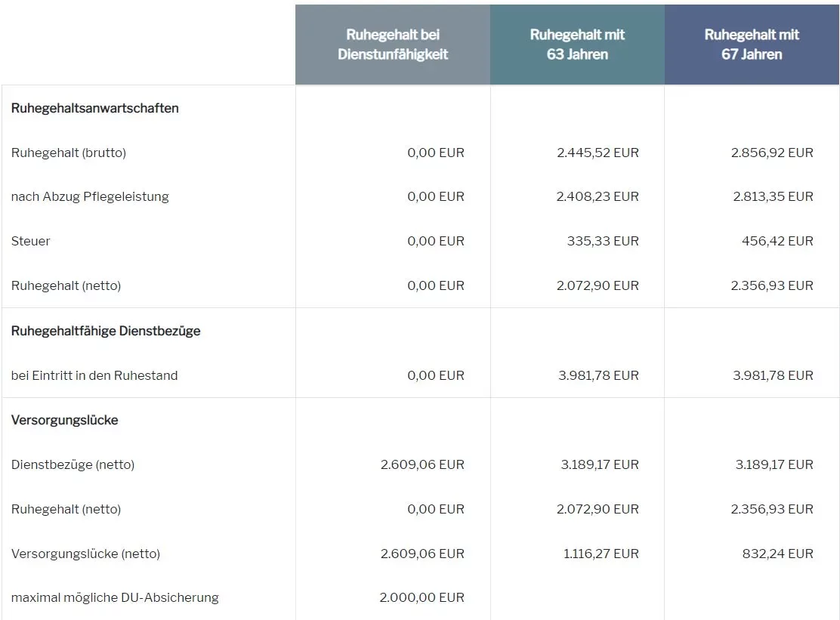Click the 'Versorgungslücke (netto)' row label
Viewport: 840px width, 620px height.
point(85,554)
